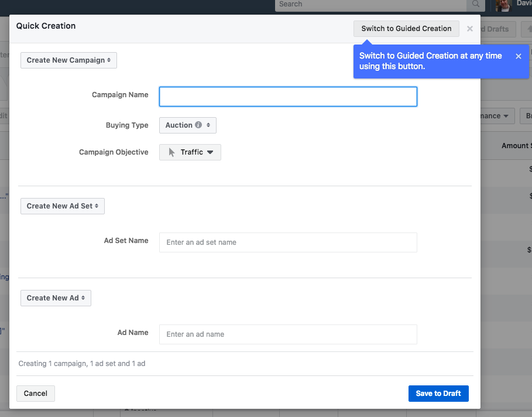
Task: Click the Cancel button
Action: (x=36, y=394)
